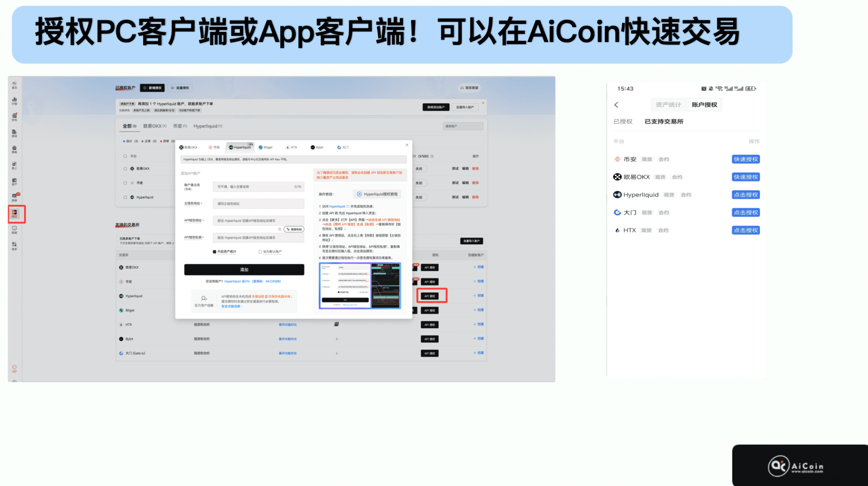
Task: Open the 安全详细说明 link
Action: click(x=231, y=307)
